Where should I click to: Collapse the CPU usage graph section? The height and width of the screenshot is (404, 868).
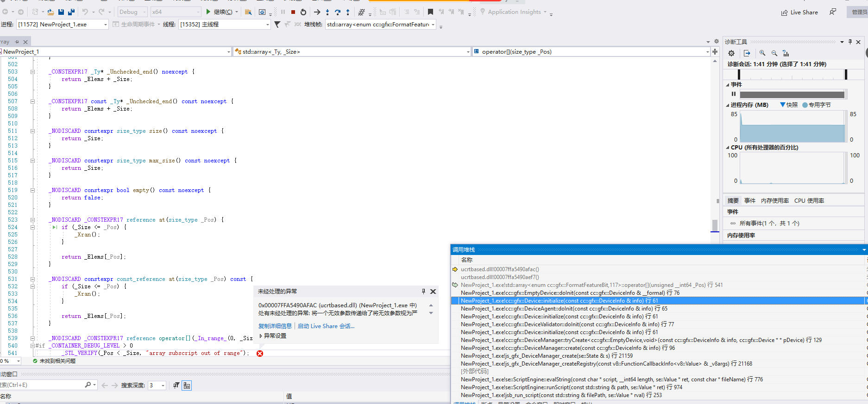pos(727,148)
